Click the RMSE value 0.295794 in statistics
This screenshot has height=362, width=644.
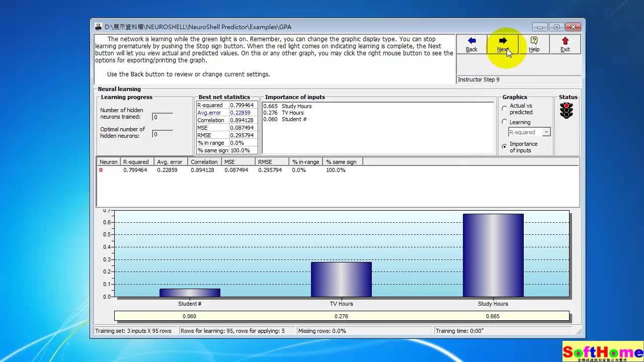(x=244, y=135)
